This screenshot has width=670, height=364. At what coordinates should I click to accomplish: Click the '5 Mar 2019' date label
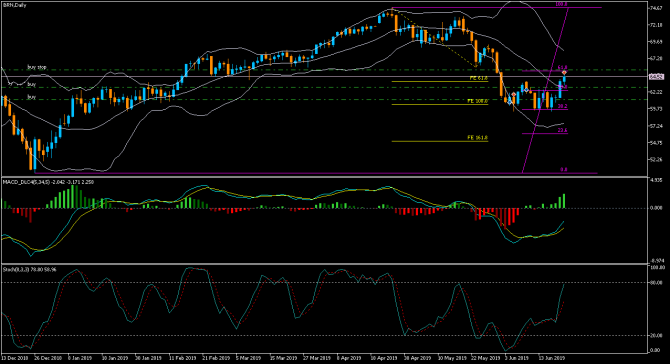[249, 358]
